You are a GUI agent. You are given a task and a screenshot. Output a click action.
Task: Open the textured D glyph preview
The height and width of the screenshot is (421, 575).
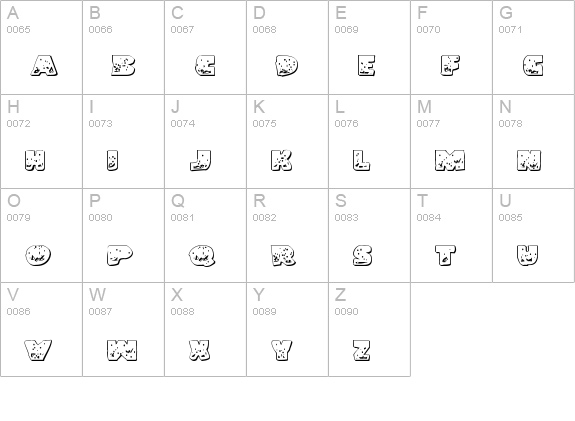point(286,66)
